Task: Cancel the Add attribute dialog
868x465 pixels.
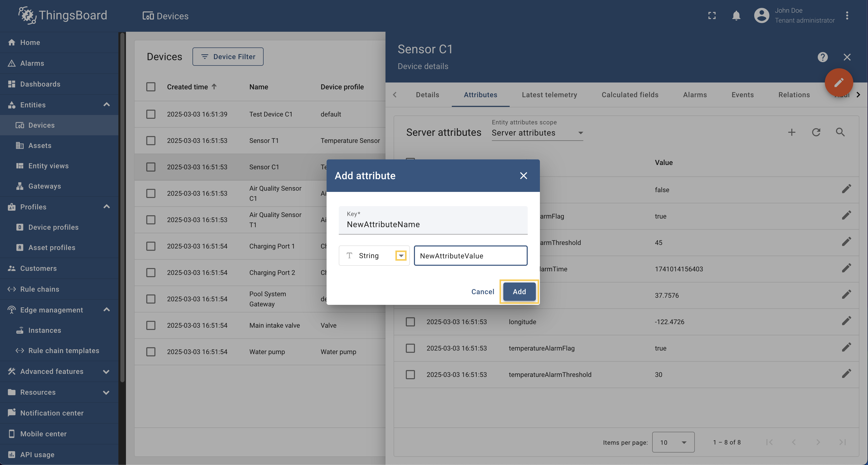Action: click(483, 292)
